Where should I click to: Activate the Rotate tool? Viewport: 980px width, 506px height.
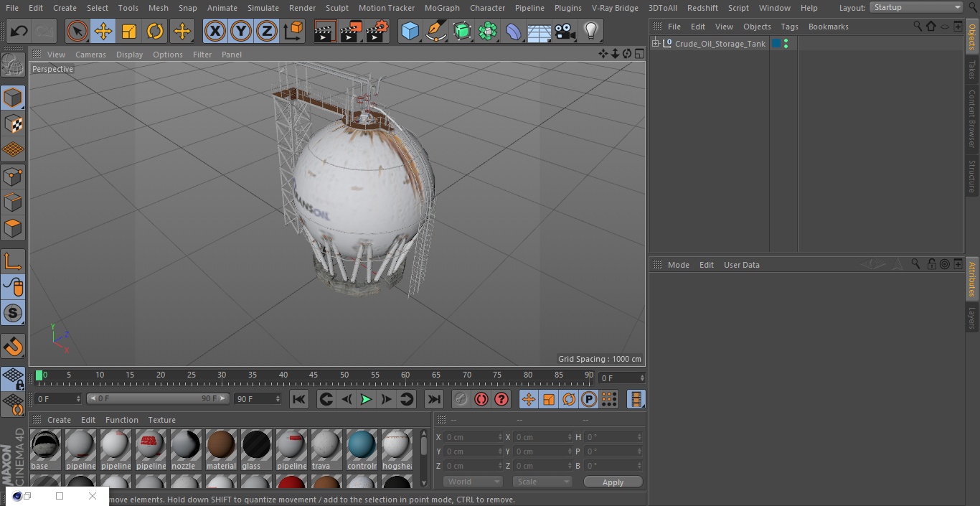pyautogui.click(x=155, y=31)
